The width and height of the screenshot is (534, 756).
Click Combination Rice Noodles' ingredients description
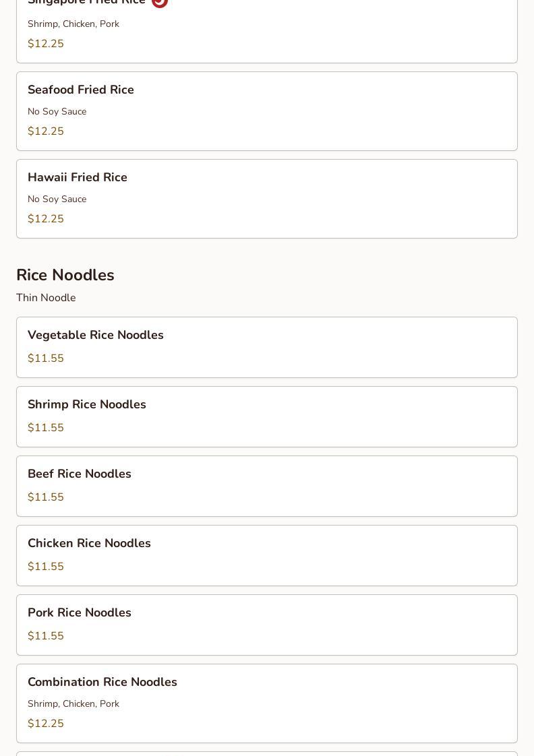pyautogui.click(x=73, y=703)
